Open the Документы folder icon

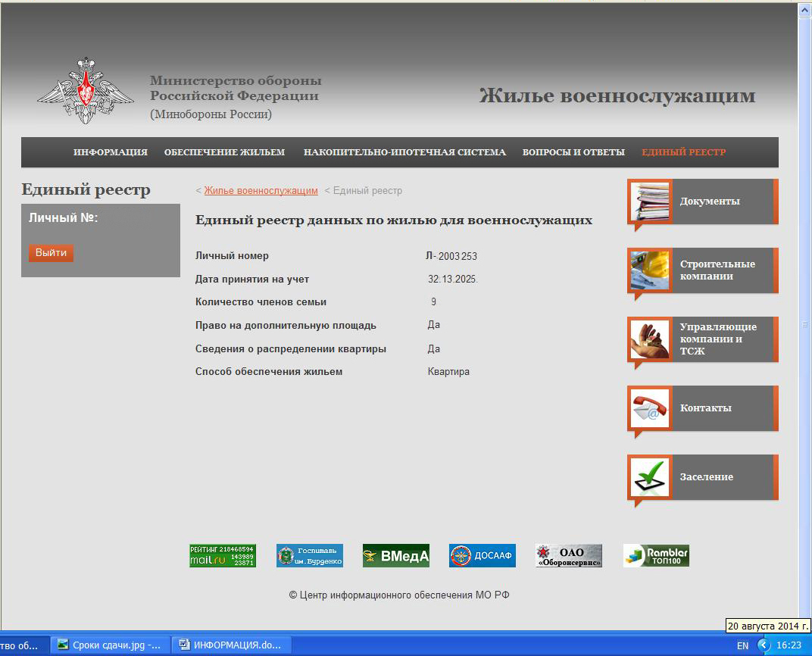651,201
